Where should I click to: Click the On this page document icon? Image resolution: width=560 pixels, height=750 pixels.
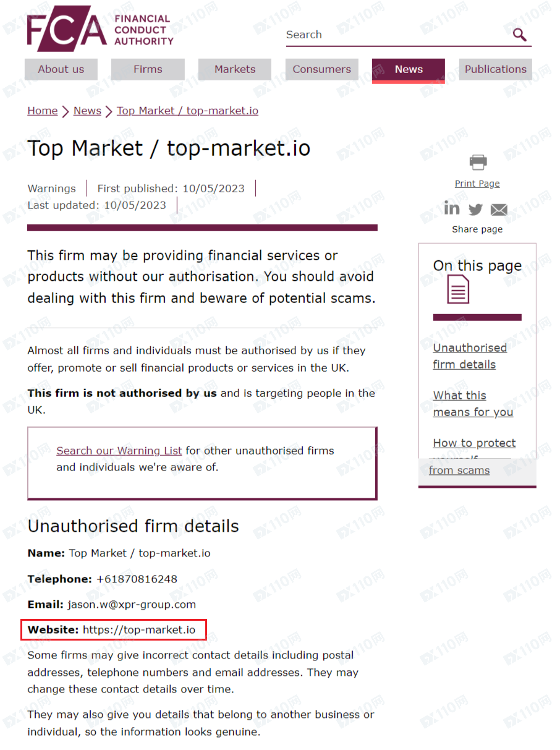pos(458,289)
